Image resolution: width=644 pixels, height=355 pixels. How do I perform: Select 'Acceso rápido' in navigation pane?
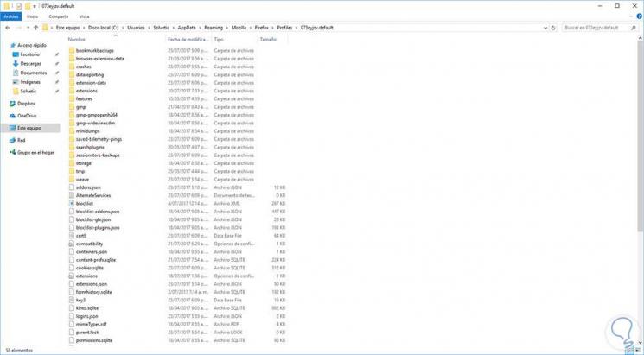pos(32,45)
